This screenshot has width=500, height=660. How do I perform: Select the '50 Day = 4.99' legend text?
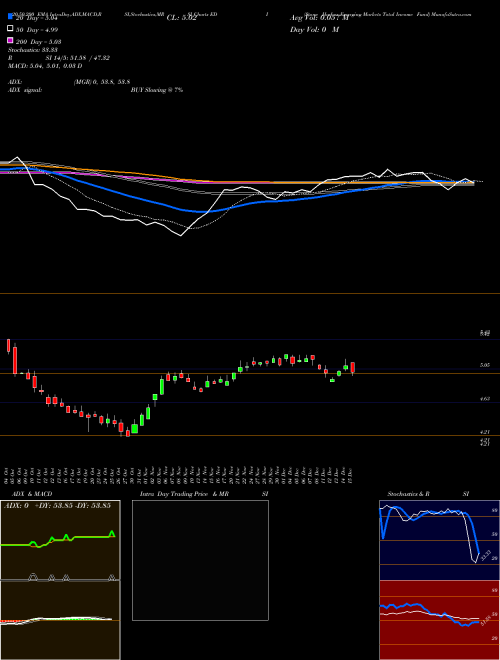[37, 30]
